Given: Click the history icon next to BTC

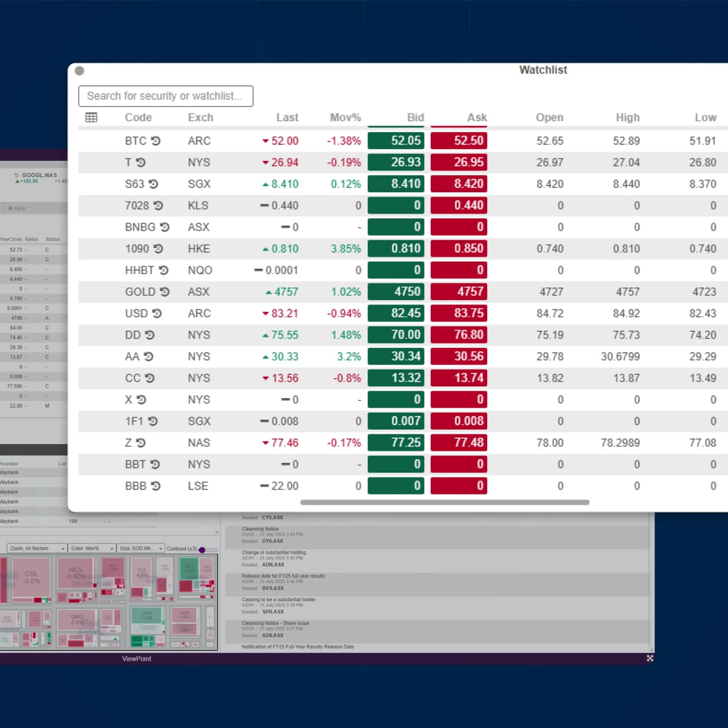Looking at the screenshot, I should [156, 141].
